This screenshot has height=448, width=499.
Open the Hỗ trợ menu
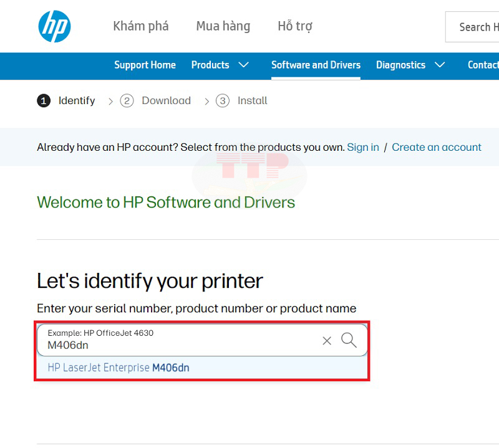(x=294, y=26)
